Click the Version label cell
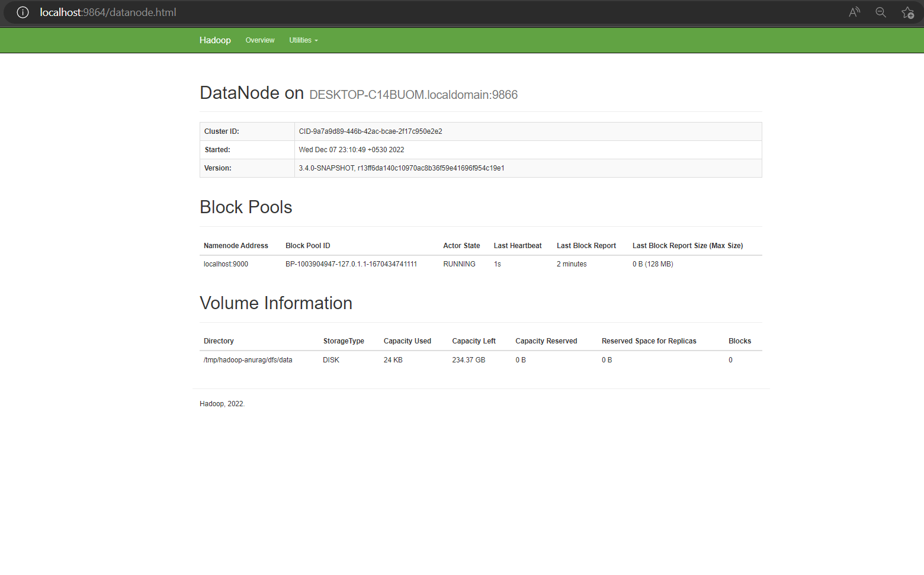The width and height of the screenshot is (924, 575). [x=247, y=168]
